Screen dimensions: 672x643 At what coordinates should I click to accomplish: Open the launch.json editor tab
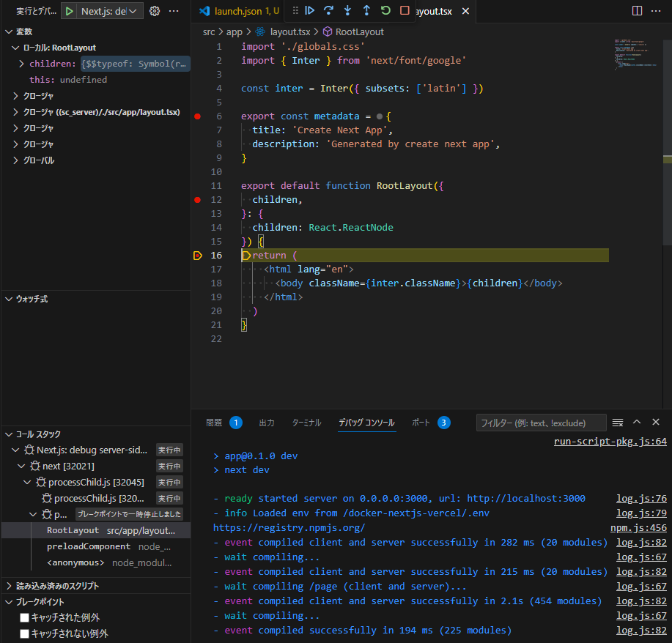click(x=238, y=11)
